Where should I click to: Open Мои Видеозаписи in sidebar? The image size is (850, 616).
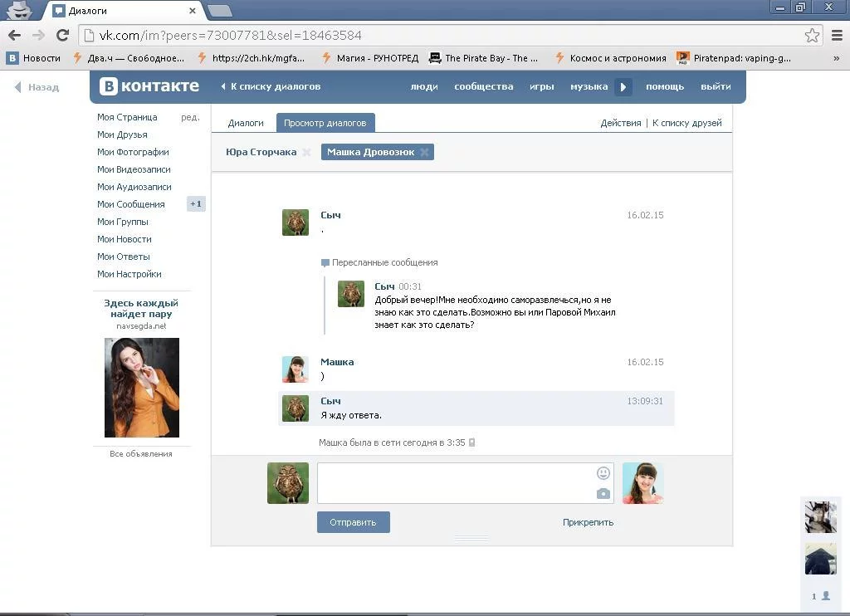[134, 169]
